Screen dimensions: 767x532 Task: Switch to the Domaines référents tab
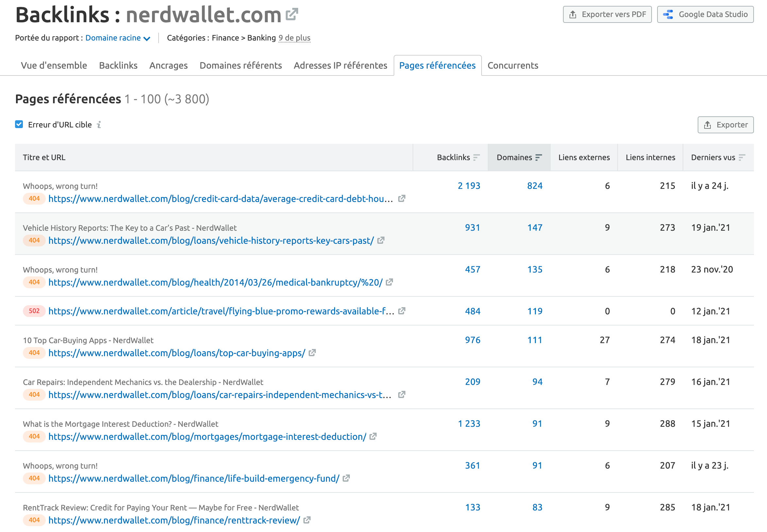coord(240,65)
